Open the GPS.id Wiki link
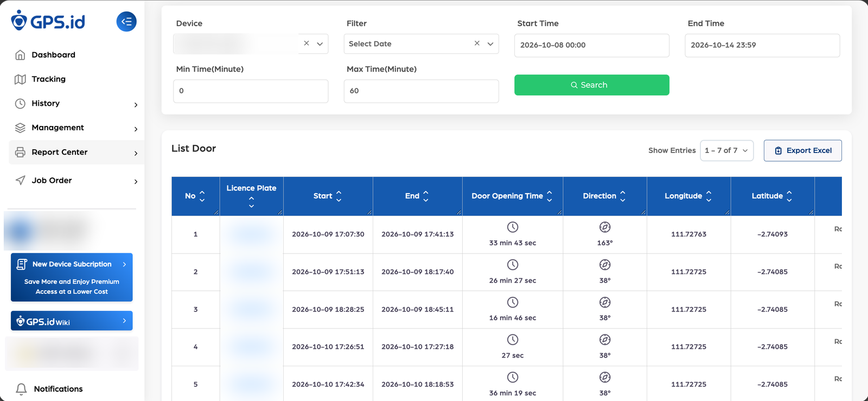 72,321
